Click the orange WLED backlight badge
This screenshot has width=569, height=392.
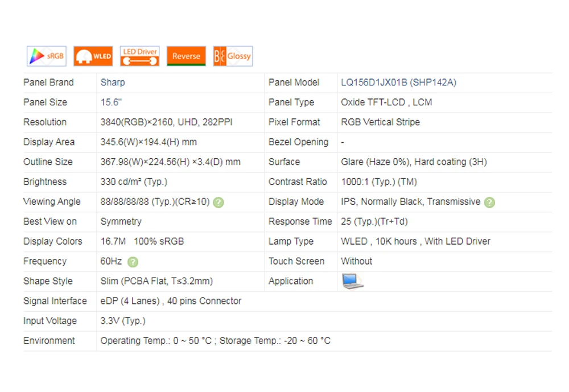pos(93,56)
